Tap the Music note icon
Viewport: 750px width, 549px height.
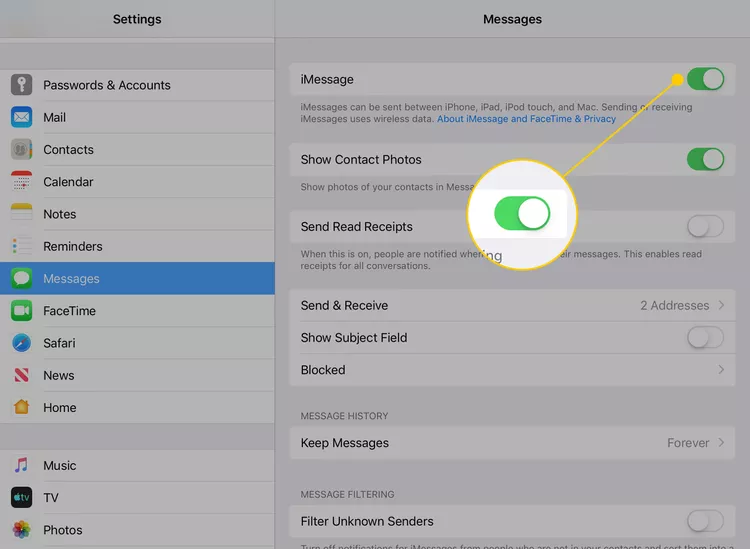[x=22, y=465]
